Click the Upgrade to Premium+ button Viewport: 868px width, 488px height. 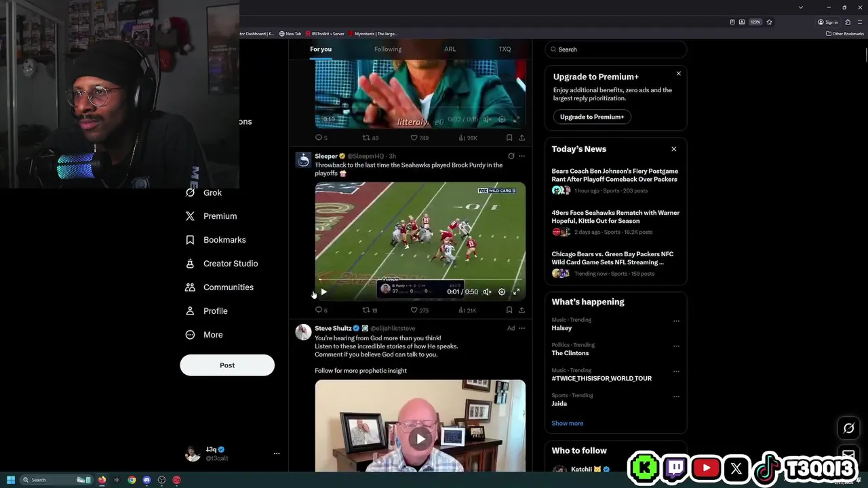[592, 117]
